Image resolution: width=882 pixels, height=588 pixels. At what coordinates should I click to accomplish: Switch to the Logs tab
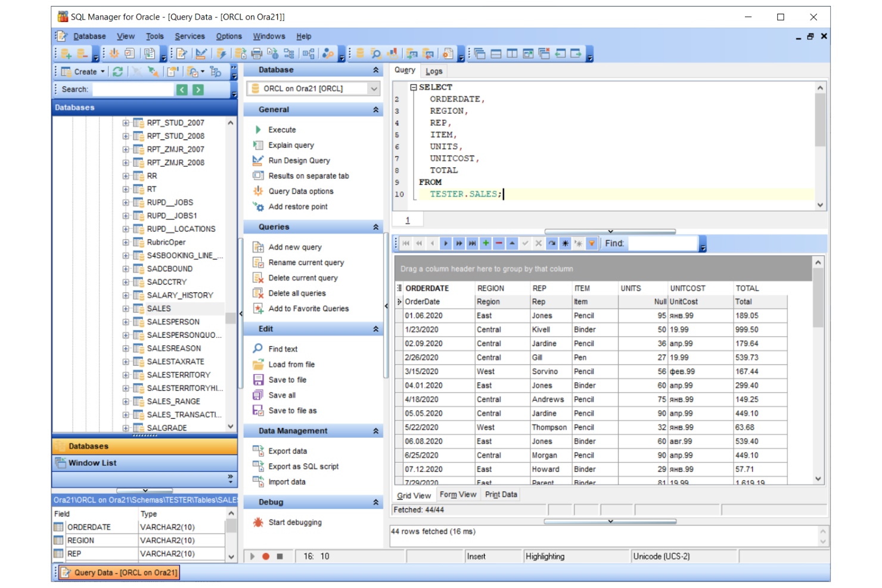(433, 71)
